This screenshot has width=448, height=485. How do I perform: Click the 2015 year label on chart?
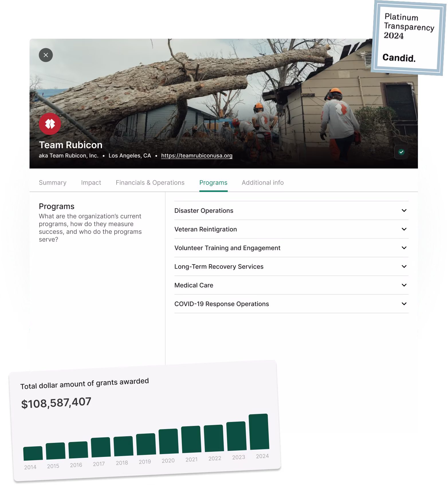click(x=53, y=466)
